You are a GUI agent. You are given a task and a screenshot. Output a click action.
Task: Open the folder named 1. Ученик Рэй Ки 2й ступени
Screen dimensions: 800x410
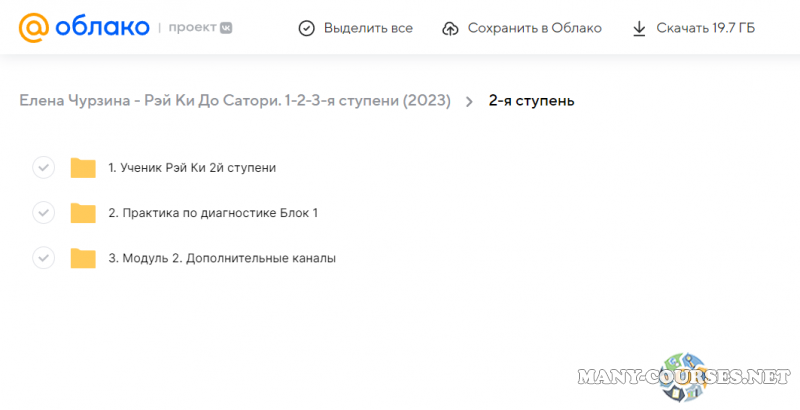tap(192, 167)
